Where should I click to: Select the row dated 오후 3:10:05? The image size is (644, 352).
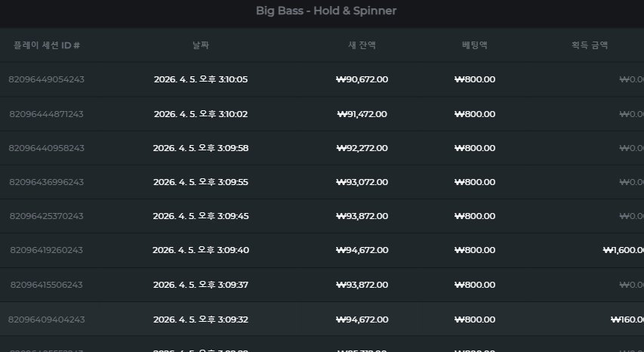(322, 79)
